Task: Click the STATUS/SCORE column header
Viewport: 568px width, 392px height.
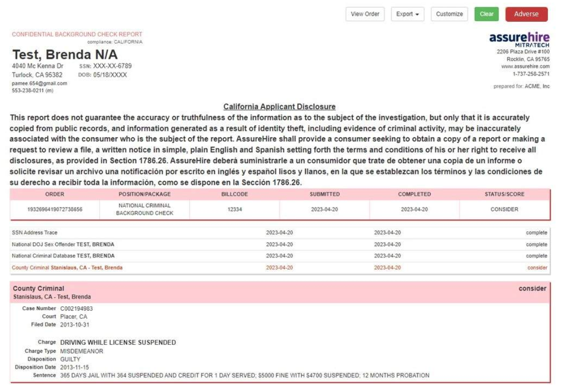Action: coord(504,194)
